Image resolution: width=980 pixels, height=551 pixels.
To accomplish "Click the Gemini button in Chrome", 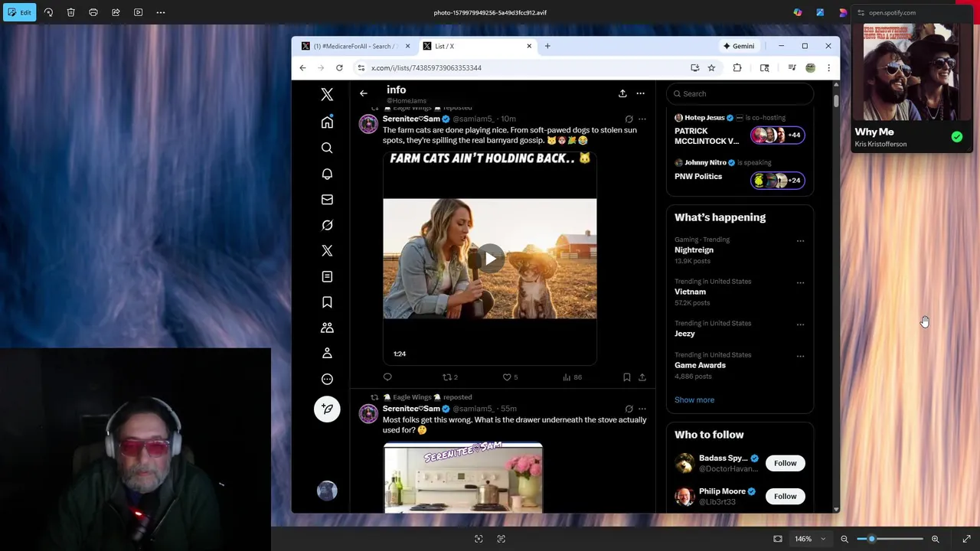I will pyautogui.click(x=739, y=46).
